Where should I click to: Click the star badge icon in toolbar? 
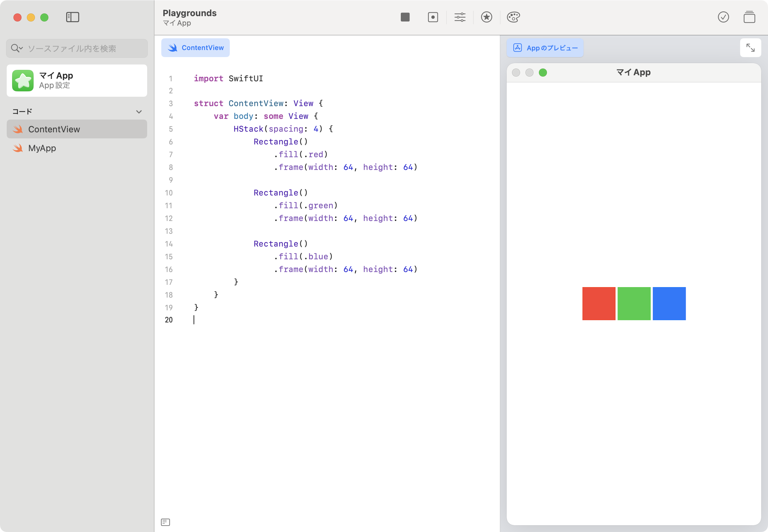pos(486,17)
